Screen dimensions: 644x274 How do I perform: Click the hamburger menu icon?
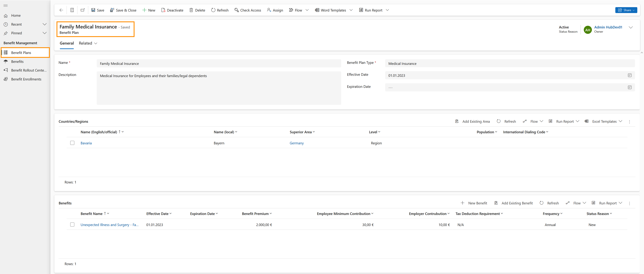click(5, 5)
